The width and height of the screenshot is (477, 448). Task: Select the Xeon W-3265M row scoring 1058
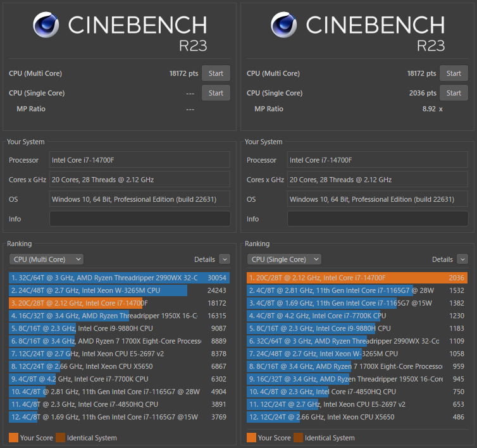pos(357,354)
